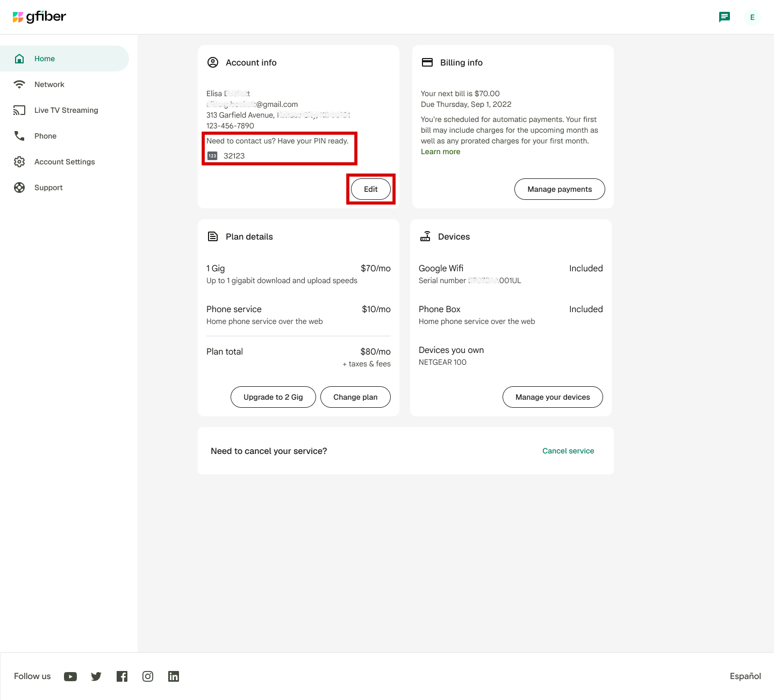
Task: Open the Learn more billing link
Action: click(440, 151)
